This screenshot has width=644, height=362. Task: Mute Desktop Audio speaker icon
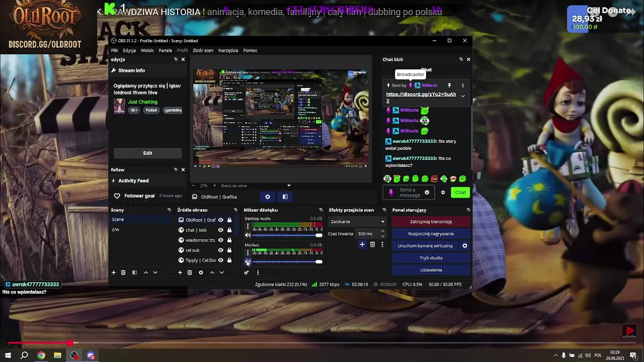(x=248, y=235)
